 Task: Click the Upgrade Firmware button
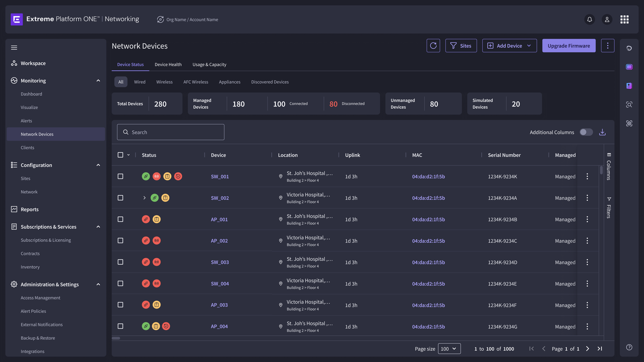pyautogui.click(x=569, y=46)
